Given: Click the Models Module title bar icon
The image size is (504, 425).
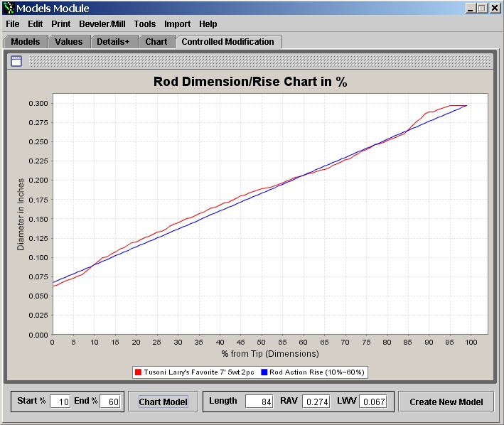Looking at the screenshot, I should (x=8, y=8).
